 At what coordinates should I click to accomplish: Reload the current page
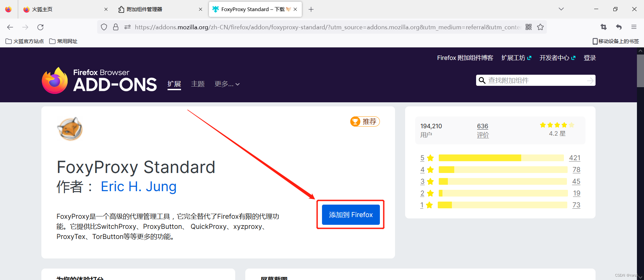[x=40, y=27]
